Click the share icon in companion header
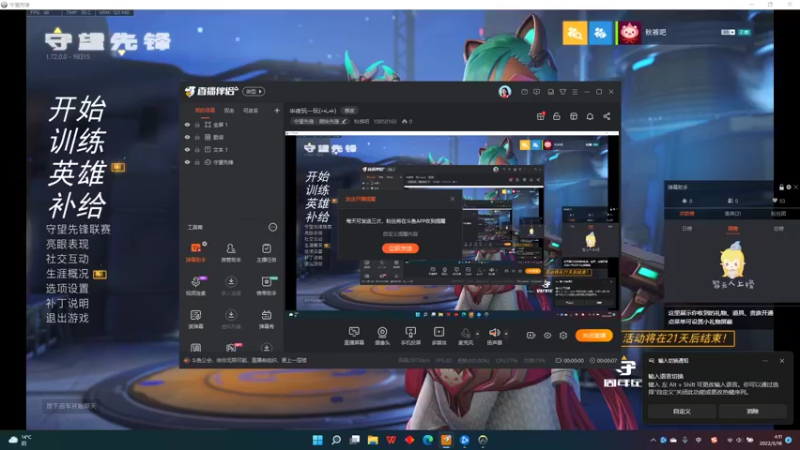This screenshot has width=800, height=450. pos(607,116)
